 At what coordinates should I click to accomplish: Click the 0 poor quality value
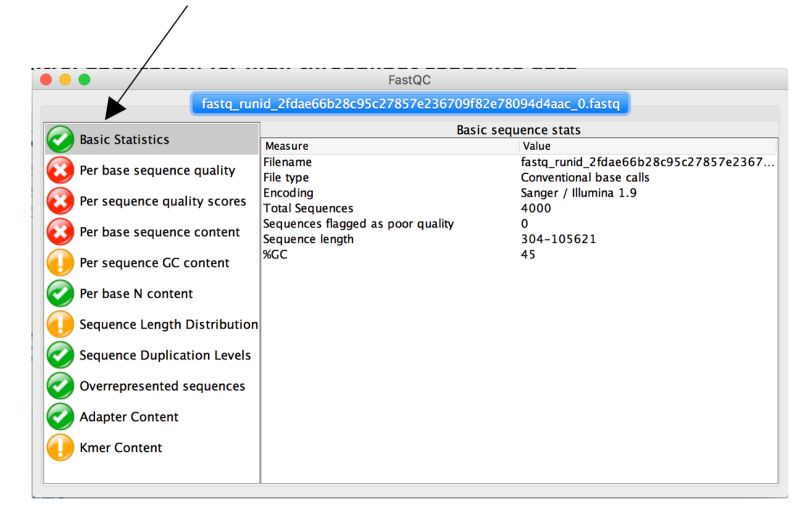(x=524, y=224)
